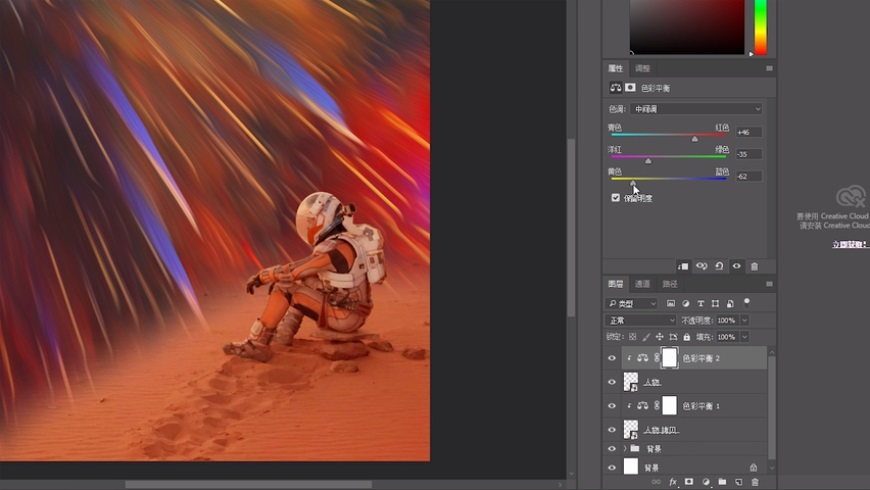Click magenta-green slider handle
This screenshot has width=870, height=490.
[648, 161]
